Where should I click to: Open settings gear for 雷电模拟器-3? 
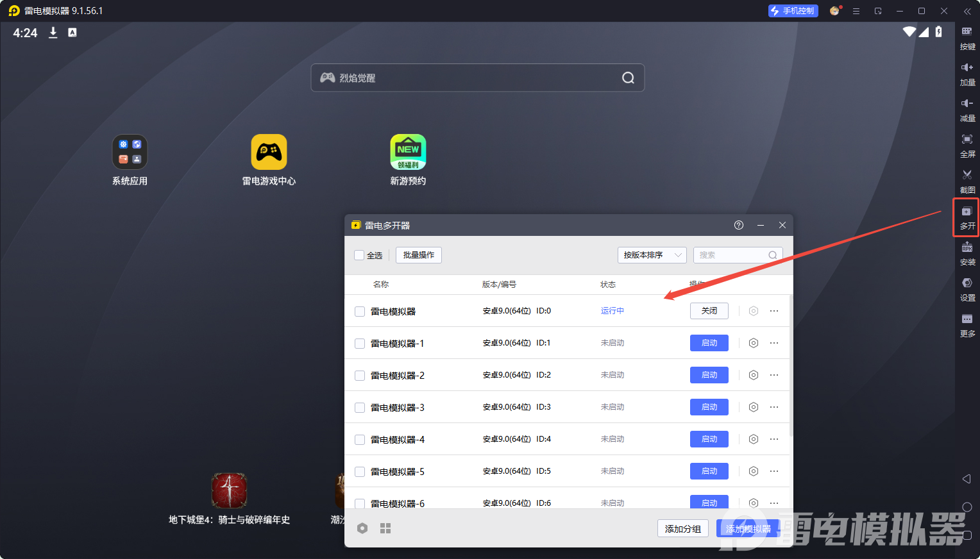coord(754,407)
